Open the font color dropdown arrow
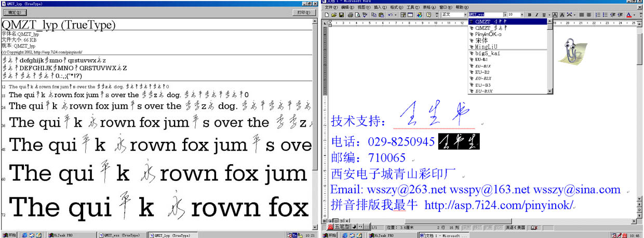644x238 pixels. coord(634,15)
